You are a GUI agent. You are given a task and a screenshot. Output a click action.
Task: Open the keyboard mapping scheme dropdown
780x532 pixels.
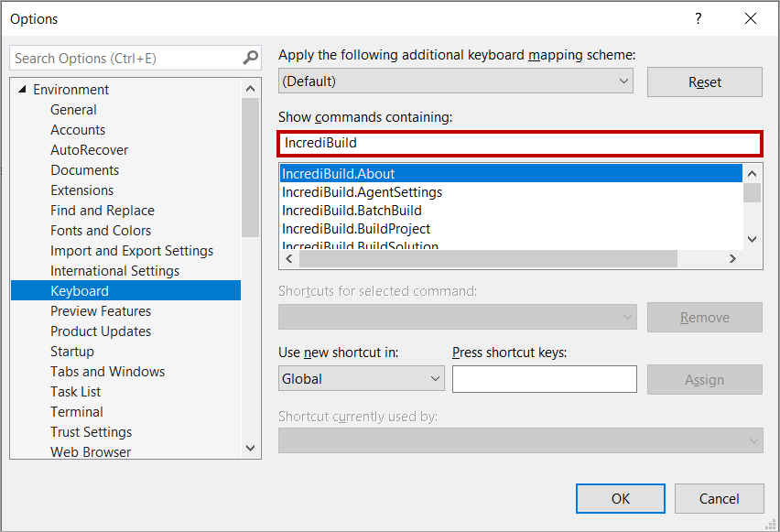click(456, 81)
